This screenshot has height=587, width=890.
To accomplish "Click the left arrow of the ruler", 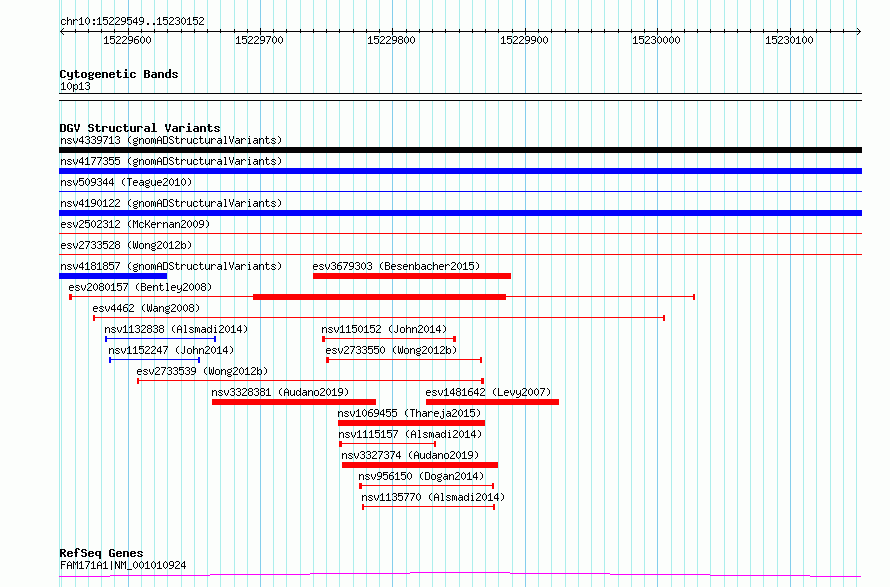I will [x=62, y=31].
